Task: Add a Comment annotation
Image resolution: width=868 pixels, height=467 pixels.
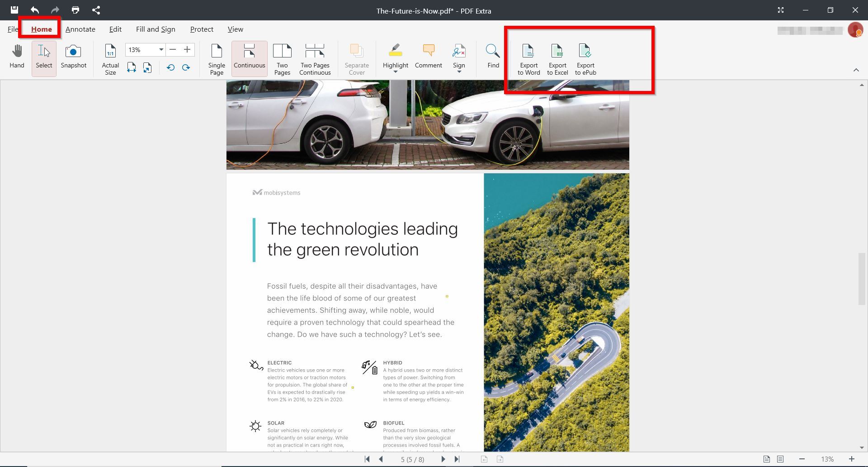Action: 428,57
